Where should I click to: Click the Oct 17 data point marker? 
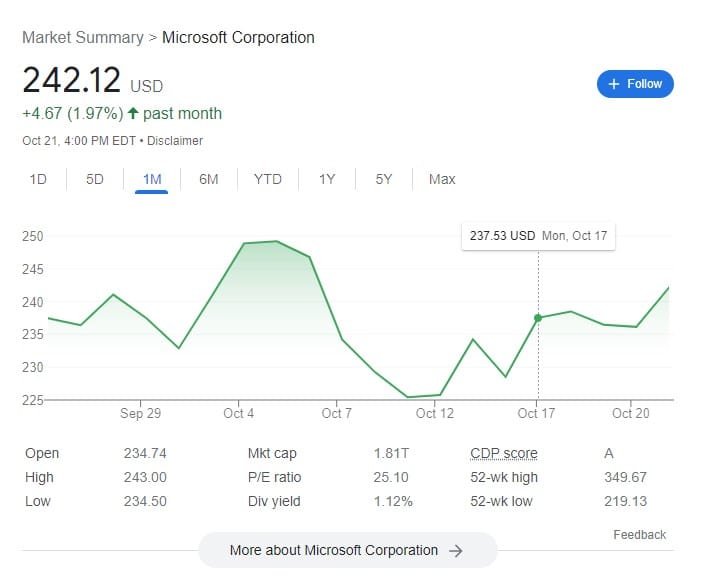(538, 318)
